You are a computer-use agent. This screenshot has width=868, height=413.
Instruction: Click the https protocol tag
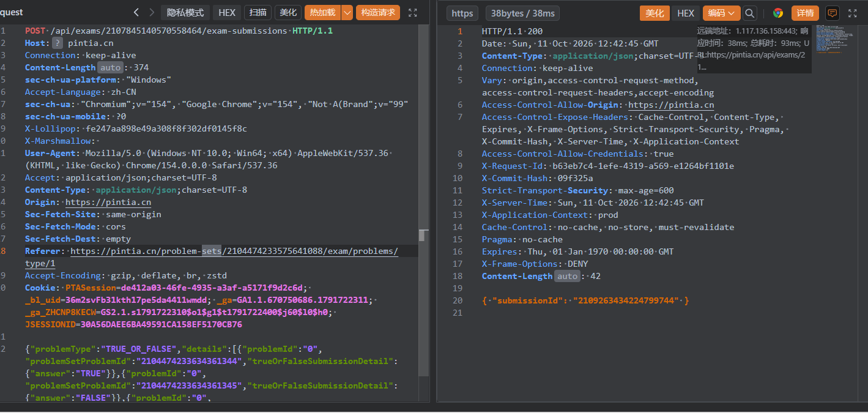point(462,13)
